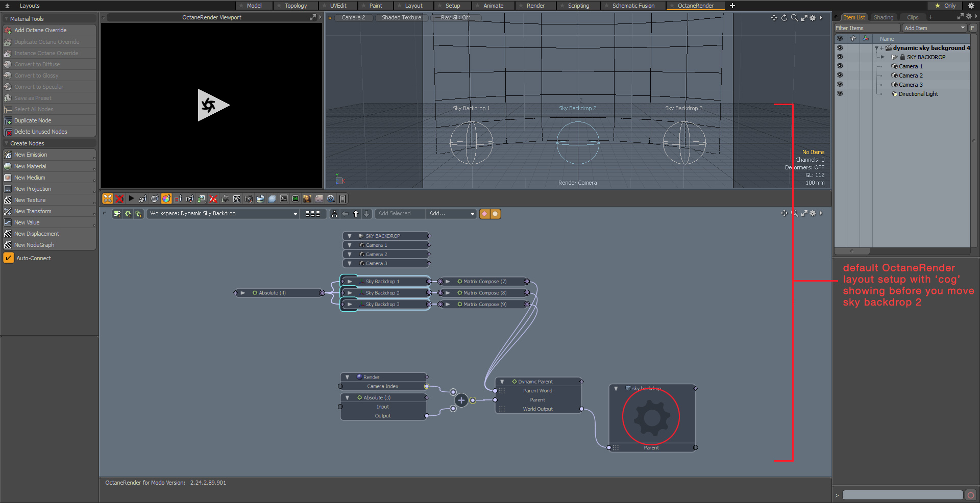980x503 pixels.
Task: Click the red X stop-render icon
Action: [119, 199]
